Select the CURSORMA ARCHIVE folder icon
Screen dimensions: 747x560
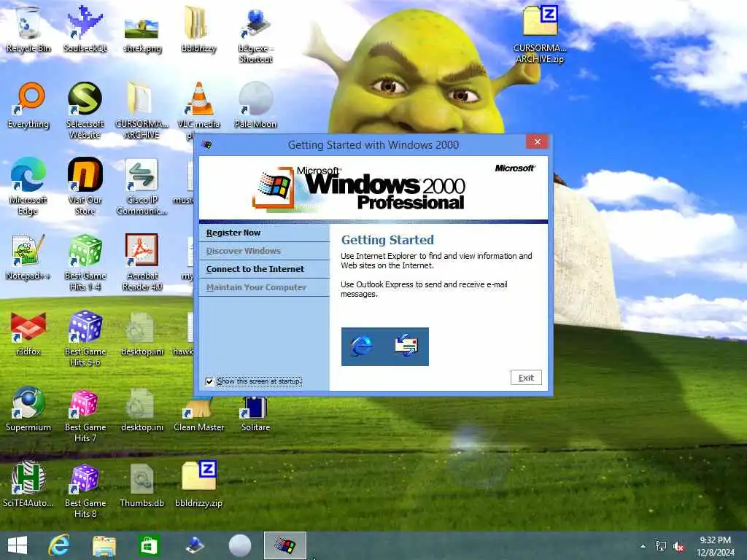(142, 111)
